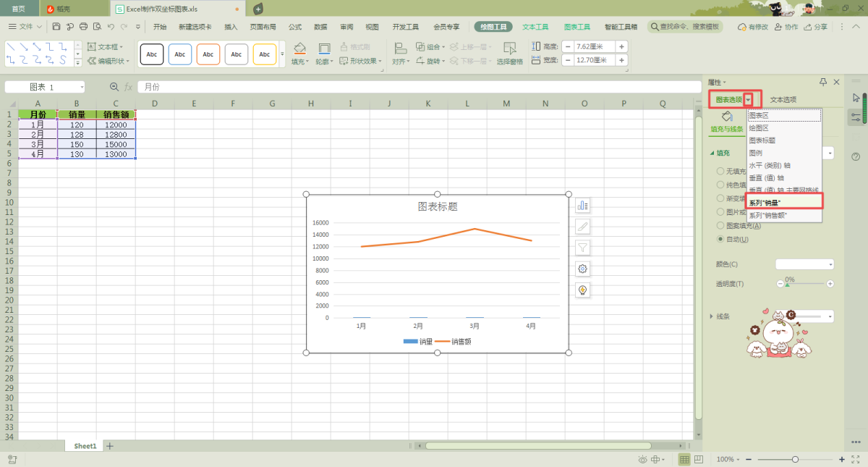Open chart style brush icon beside chart
Viewport: 868px width, 467px height.
582,227
